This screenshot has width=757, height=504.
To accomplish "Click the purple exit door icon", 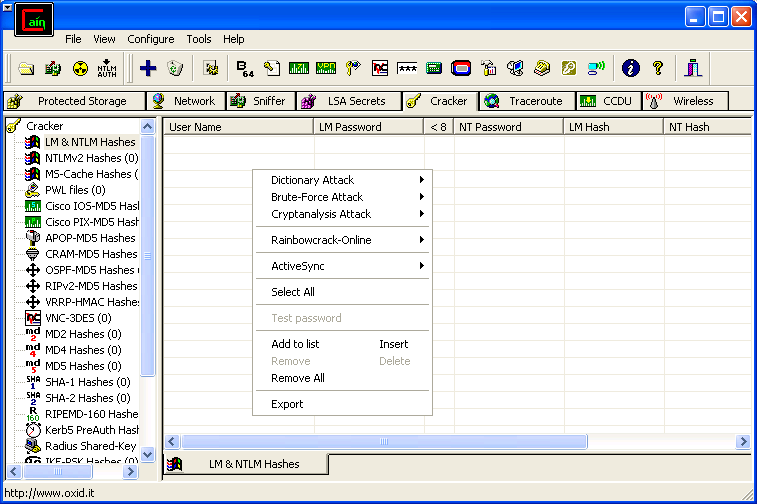I will click(x=693, y=68).
